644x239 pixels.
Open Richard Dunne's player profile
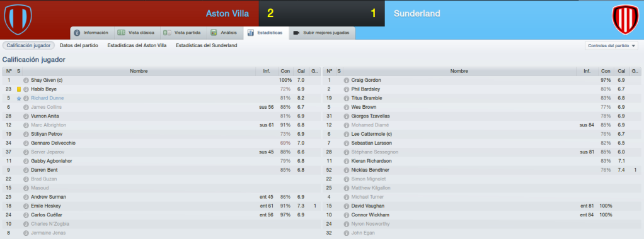(47, 98)
